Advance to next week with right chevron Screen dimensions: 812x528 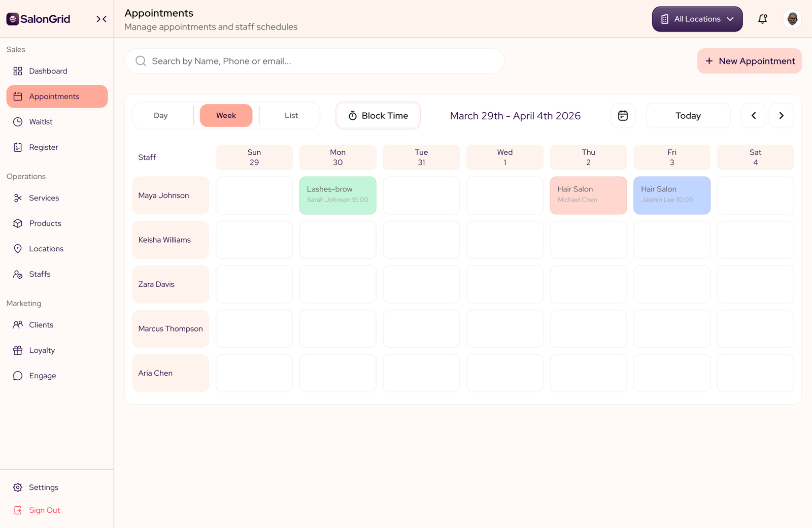(x=781, y=116)
